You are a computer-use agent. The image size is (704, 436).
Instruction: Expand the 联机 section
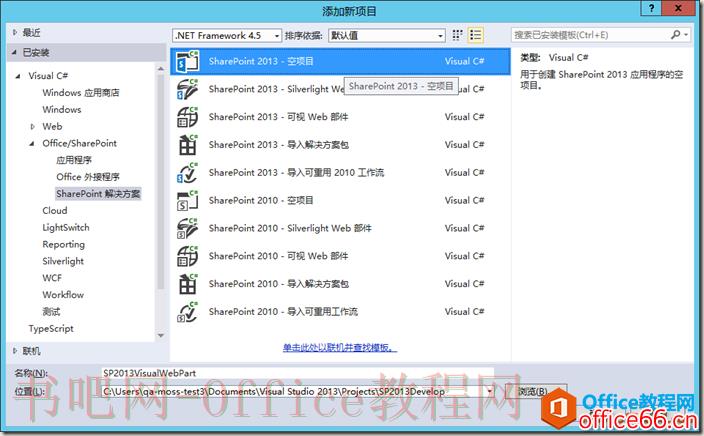(15, 351)
